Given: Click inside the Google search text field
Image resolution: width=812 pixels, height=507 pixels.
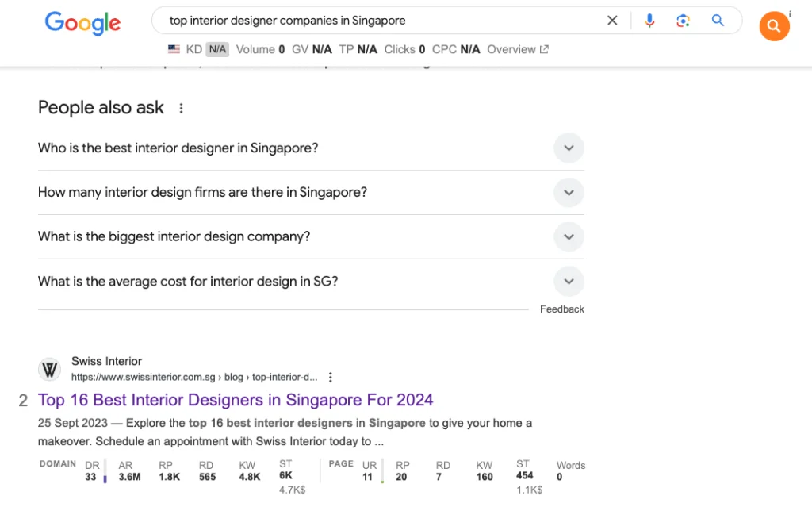Looking at the screenshot, I should 381,21.
